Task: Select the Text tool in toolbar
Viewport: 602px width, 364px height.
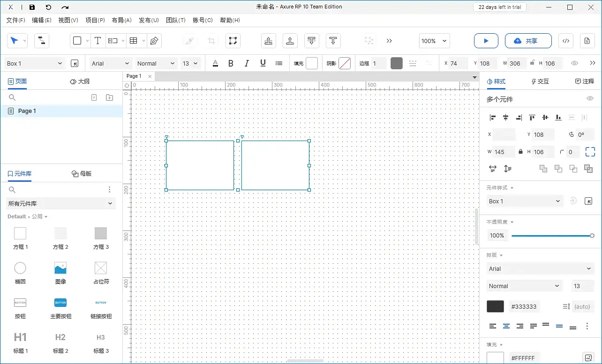Action: pos(98,41)
